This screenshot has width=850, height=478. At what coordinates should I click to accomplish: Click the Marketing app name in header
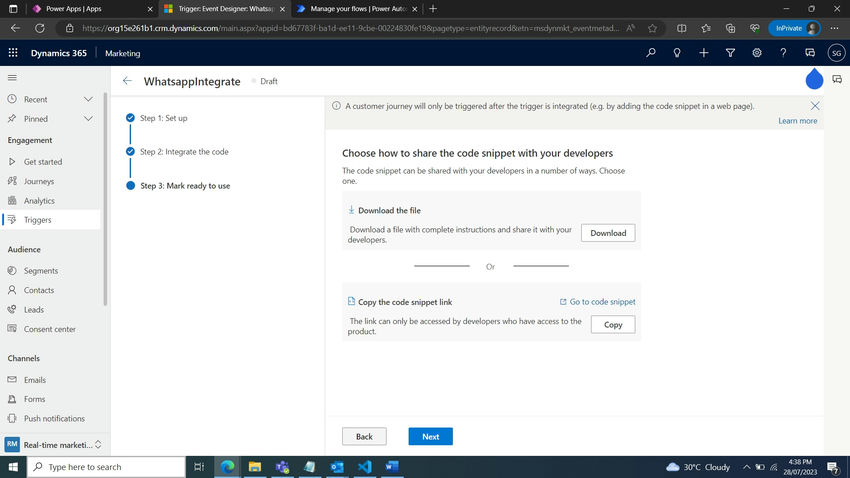click(x=123, y=53)
